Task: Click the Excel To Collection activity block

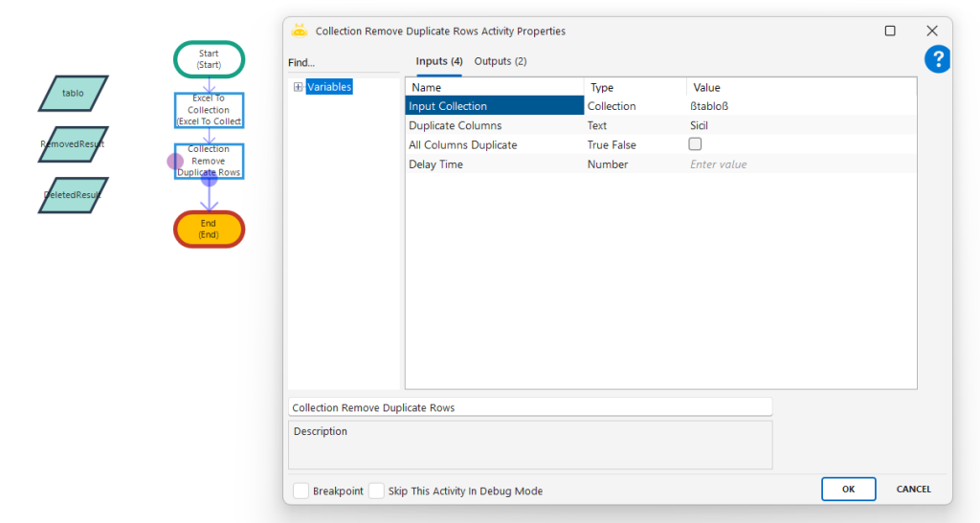Action: pos(209,110)
